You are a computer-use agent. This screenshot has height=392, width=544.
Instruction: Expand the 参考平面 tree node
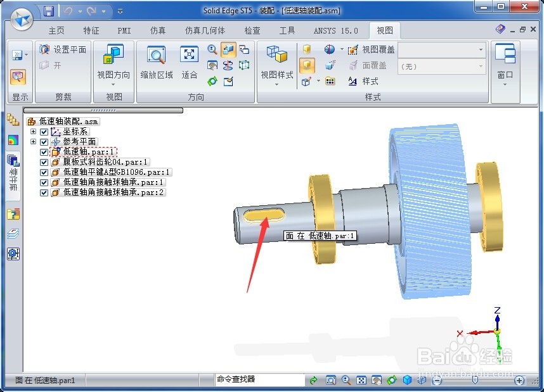coord(34,141)
